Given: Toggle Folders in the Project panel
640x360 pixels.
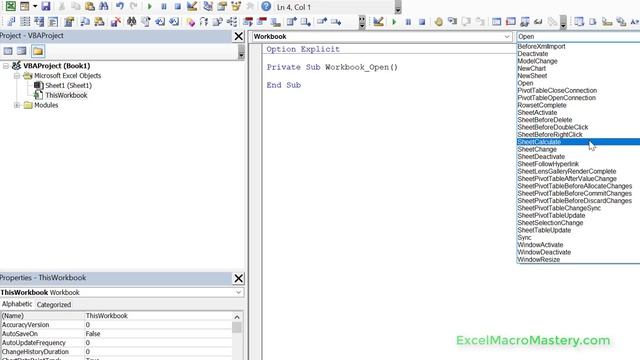Looking at the screenshot, I should [x=38, y=51].
